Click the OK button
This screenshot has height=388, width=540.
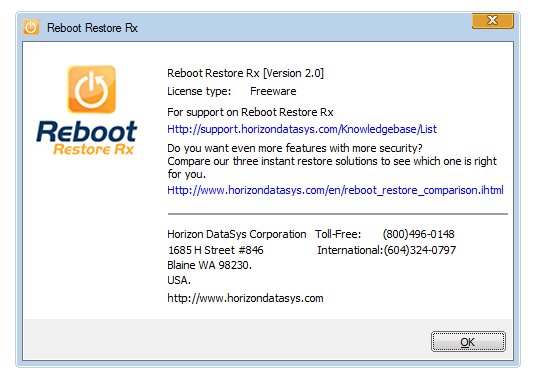click(x=468, y=342)
